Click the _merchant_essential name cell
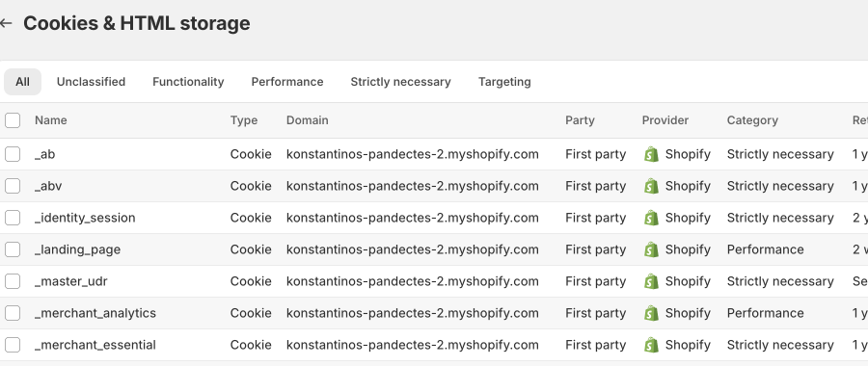This screenshot has height=366, width=868. 95,345
